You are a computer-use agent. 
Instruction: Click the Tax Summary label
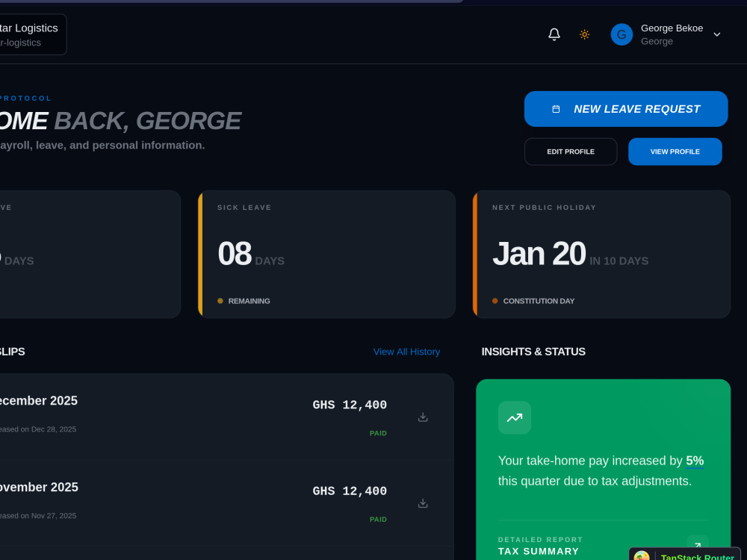539,552
